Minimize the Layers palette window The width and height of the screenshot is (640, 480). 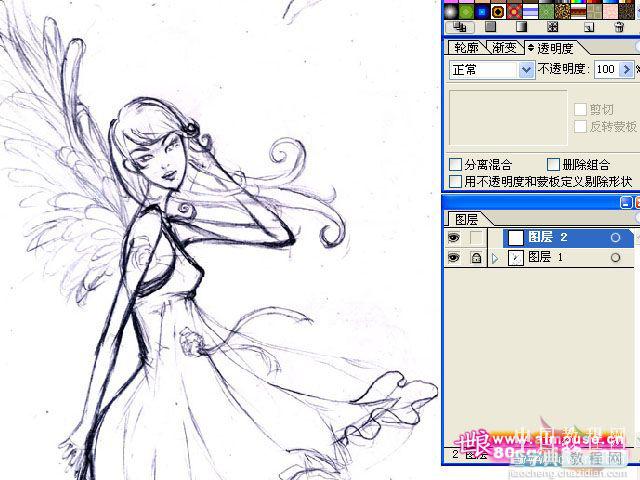[x=626, y=202]
